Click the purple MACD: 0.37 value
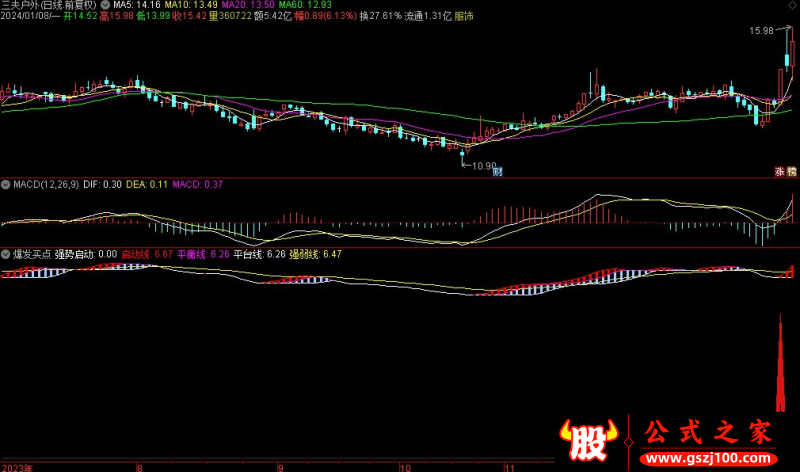 click(x=197, y=185)
